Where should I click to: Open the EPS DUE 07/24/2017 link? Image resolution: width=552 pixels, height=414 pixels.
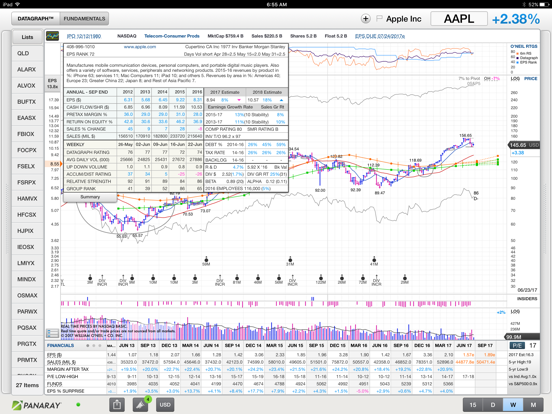380,36
